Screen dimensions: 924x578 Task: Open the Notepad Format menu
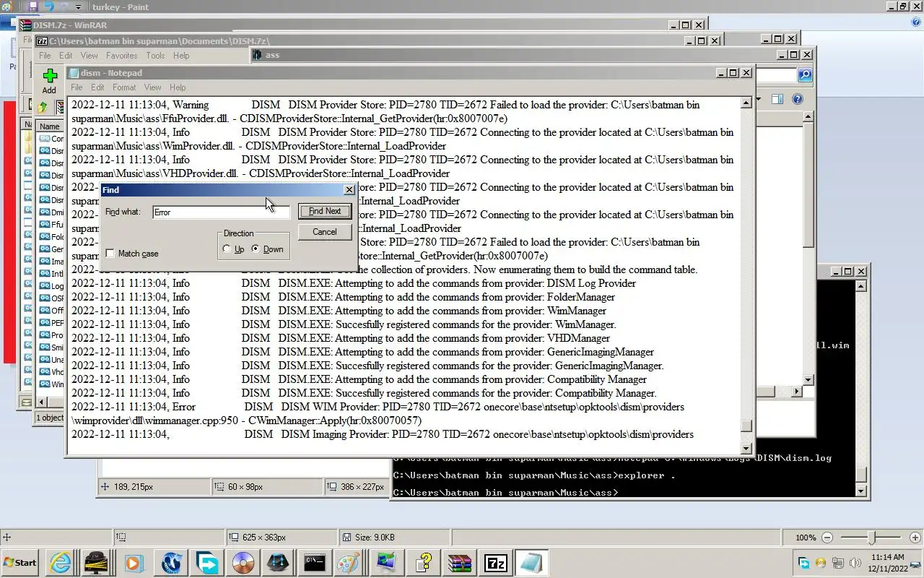[124, 87]
